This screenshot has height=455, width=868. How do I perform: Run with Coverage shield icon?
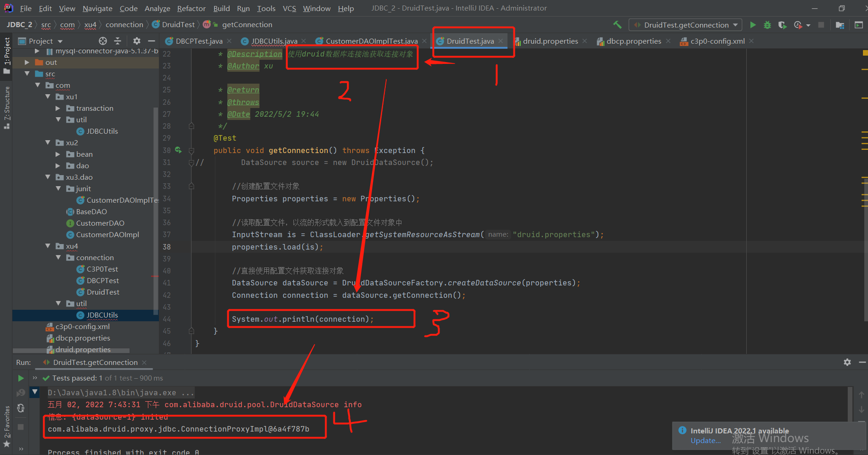coord(782,25)
